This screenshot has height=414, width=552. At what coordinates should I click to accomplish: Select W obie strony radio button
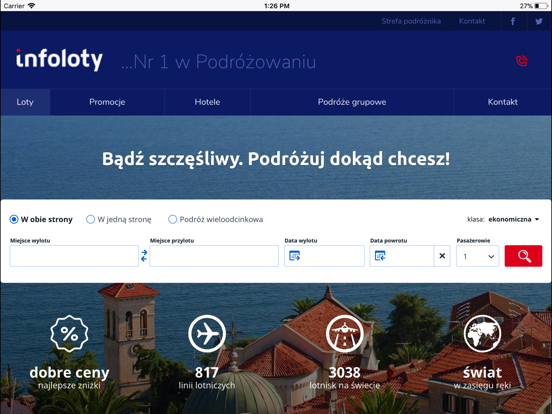[14, 219]
